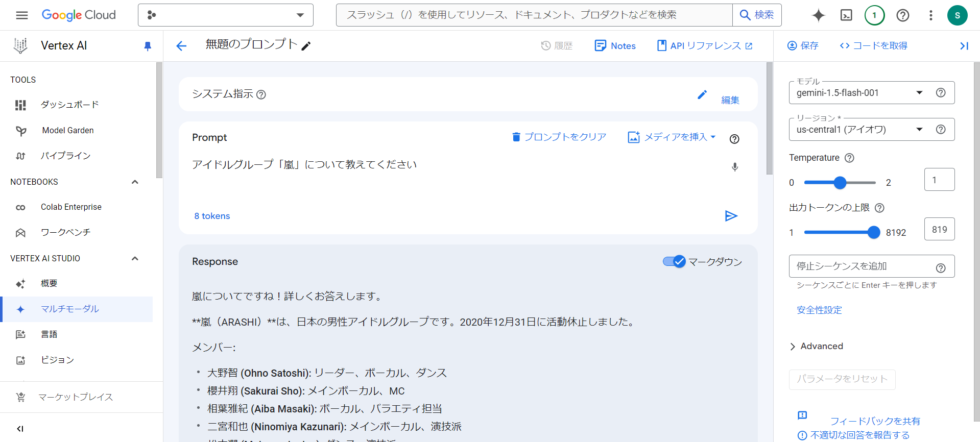Click the Share feedback link
The width and height of the screenshot is (980, 442).
875,421
